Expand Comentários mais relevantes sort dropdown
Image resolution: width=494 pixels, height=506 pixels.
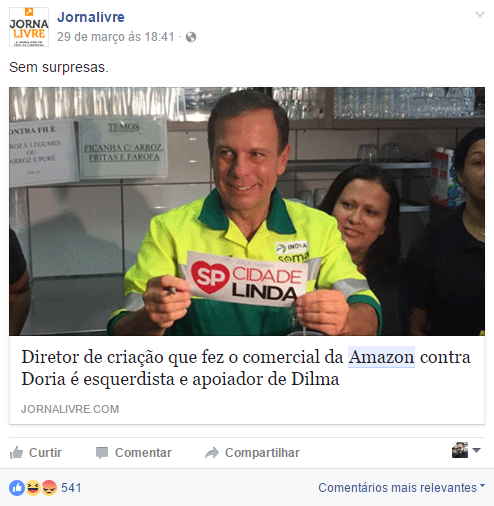click(402, 488)
